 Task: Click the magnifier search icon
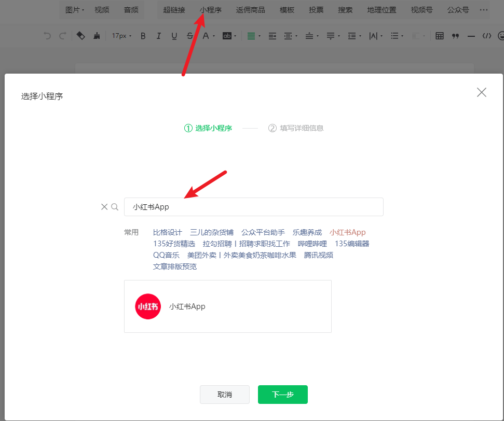point(115,207)
